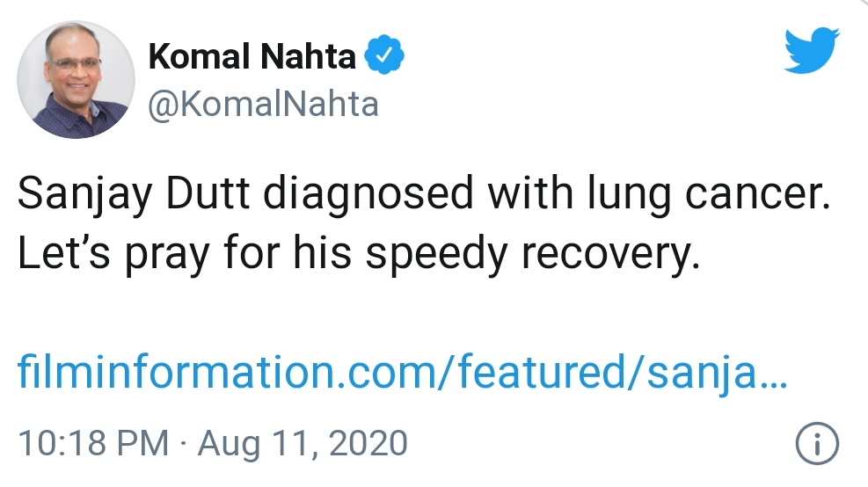
Task: Click the word 'Komal' in display name
Action: coord(200,58)
